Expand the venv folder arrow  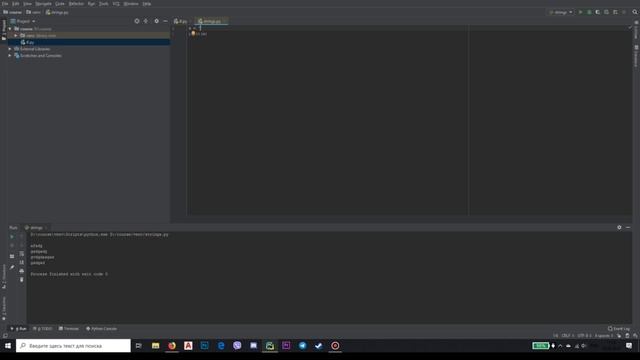point(16,36)
